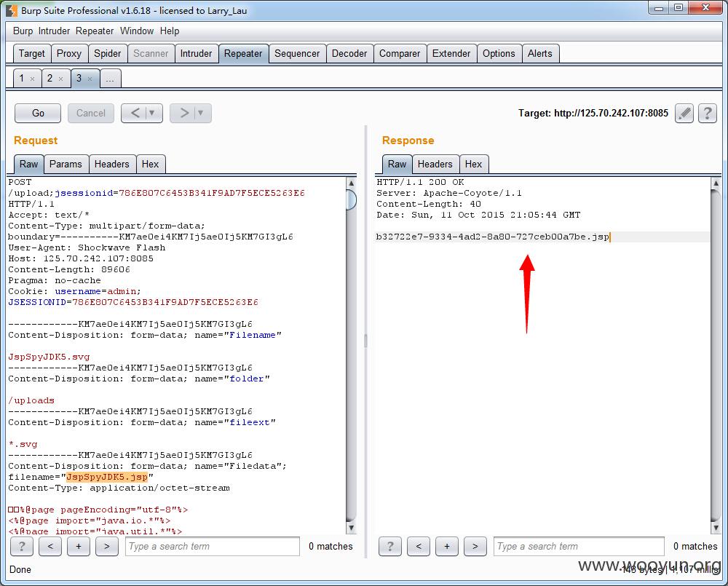Click the plus button in response search bar
The height and width of the screenshot is (586, 728).
pyautogui.click(x=447, y=546)
